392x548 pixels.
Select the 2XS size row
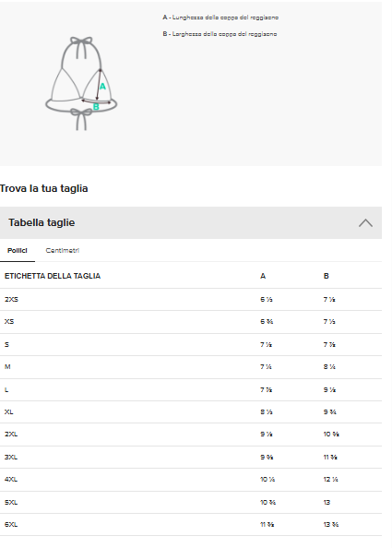(x=191, y=300)
